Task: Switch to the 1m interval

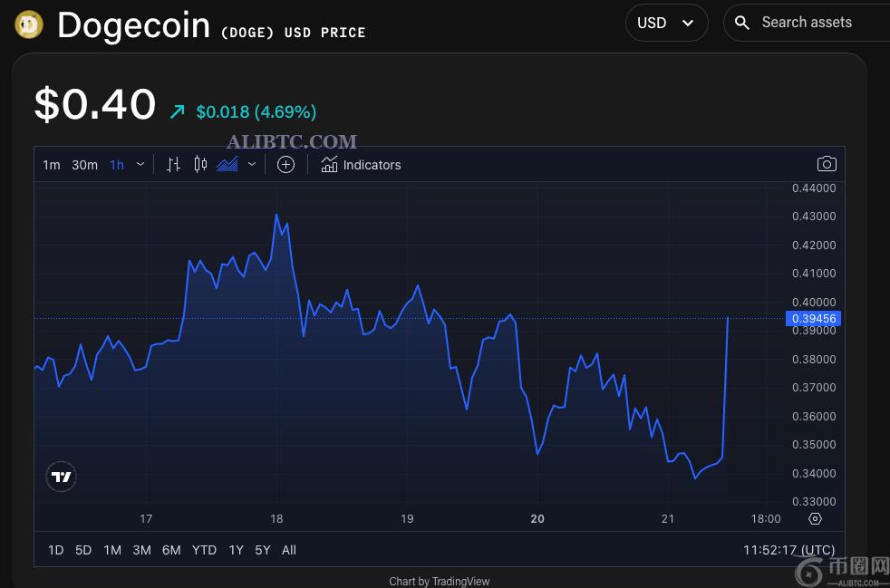Action: tap(51, 165)
